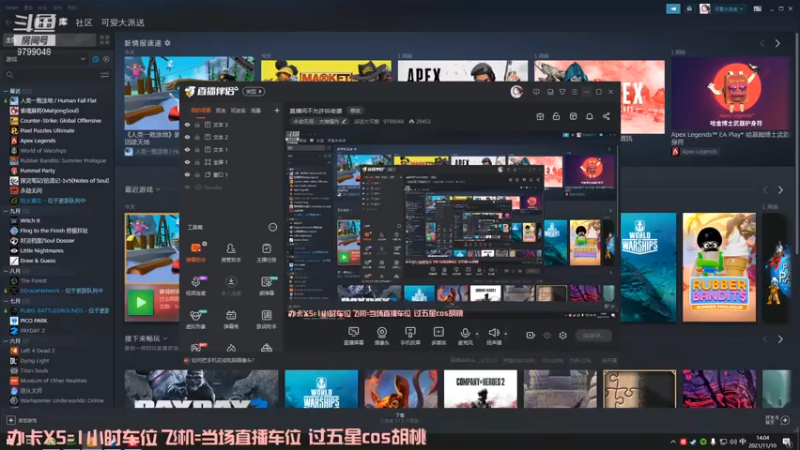800x450 pixels.
Task: Add a new scene with plus icon
Action: pos(277,110)
